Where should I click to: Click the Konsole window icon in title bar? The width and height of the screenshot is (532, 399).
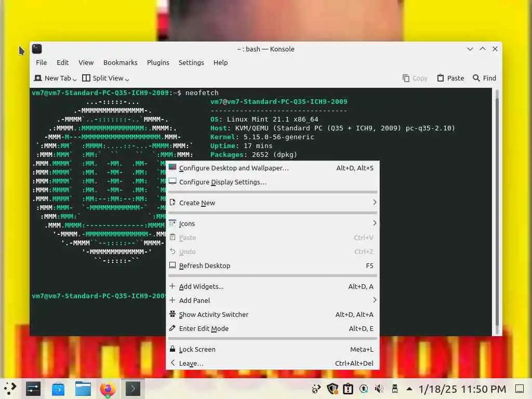37,49
